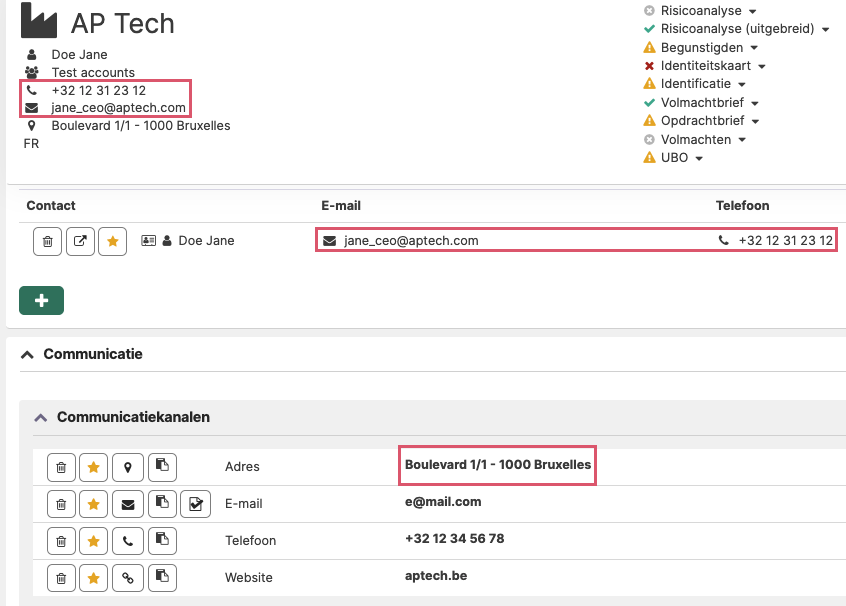Collapse the Communicatie section
Viewport: 846px width, 606px height.
[x=27, y=355]
